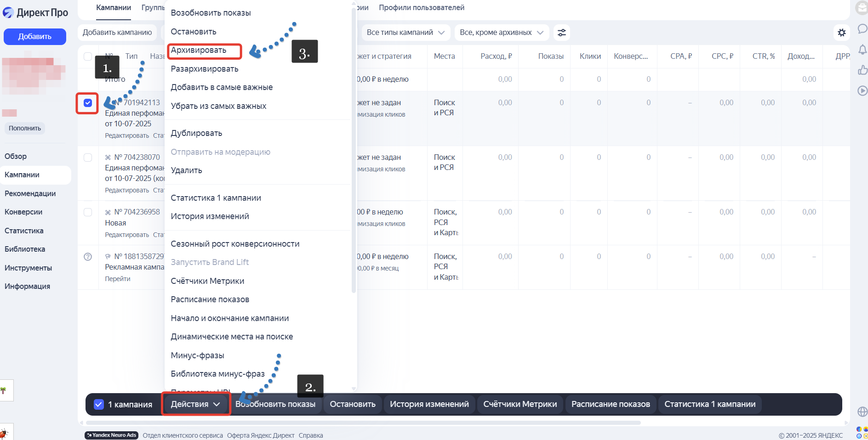The height and width of the screenshot is (440, 868).
Task: Open 'Все типы кампаний' dropdown
Action: coord(405,33)
